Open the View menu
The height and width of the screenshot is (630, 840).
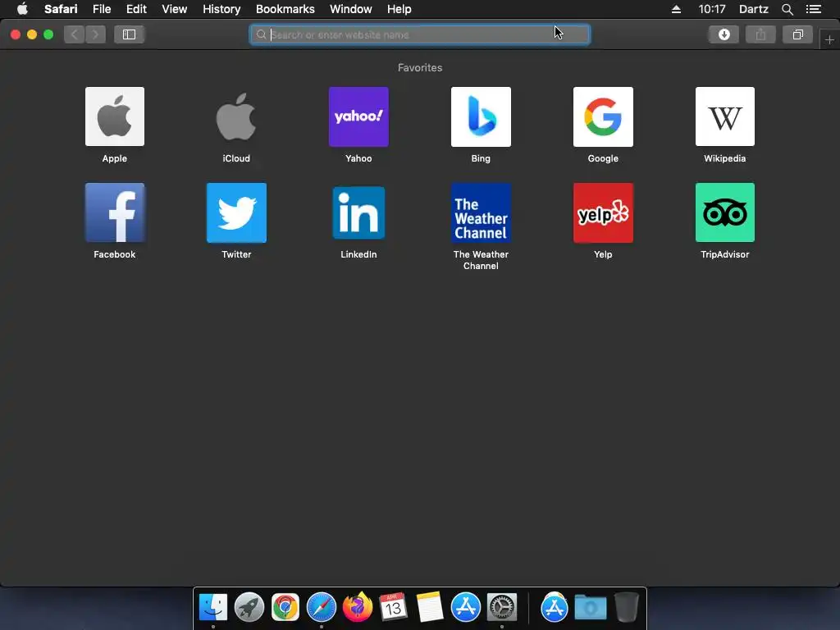pos(174,9)
